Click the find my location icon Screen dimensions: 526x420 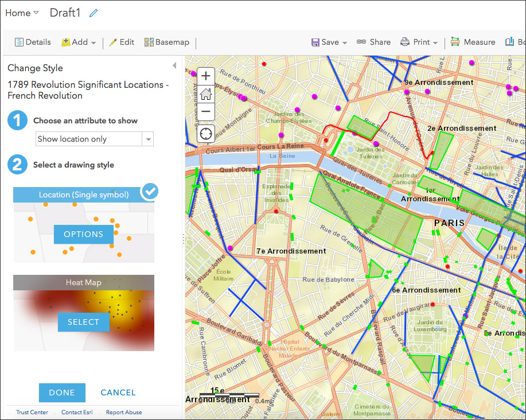pyautogui.click(x=206, y=134)
